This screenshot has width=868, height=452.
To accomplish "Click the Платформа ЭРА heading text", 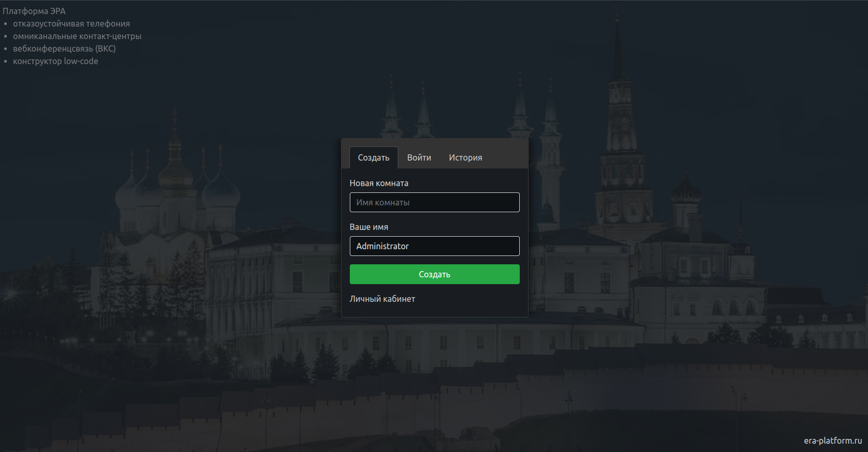I will (x=34, y=11).
